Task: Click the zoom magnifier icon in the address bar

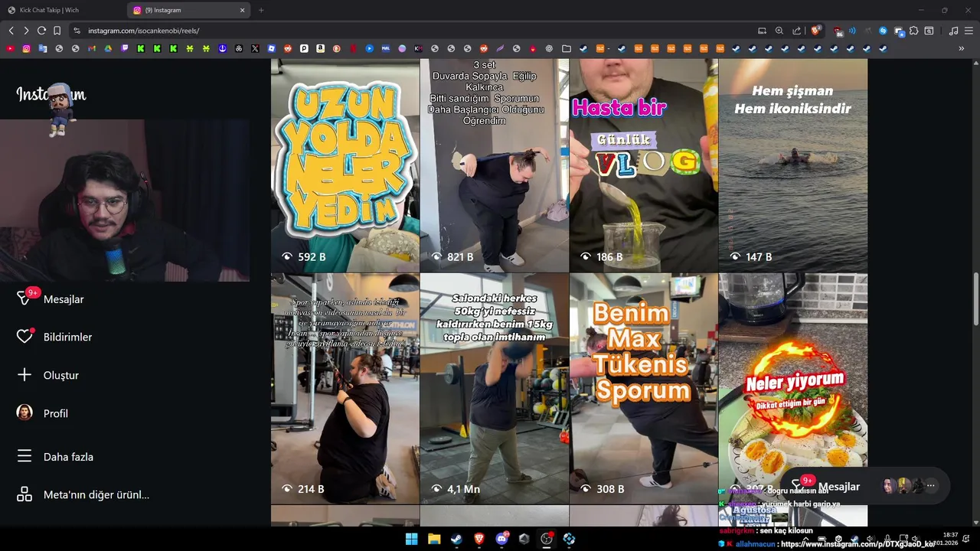Action: 779,31
